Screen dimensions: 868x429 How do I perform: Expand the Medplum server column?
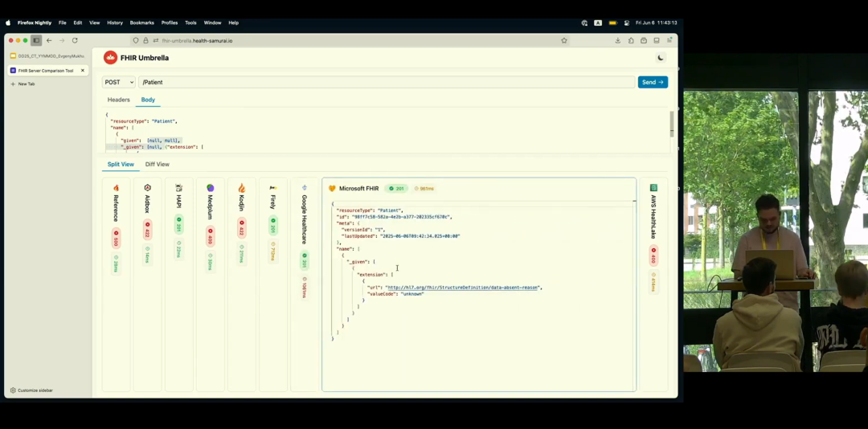pyautogui.click(x=211, y=284)
